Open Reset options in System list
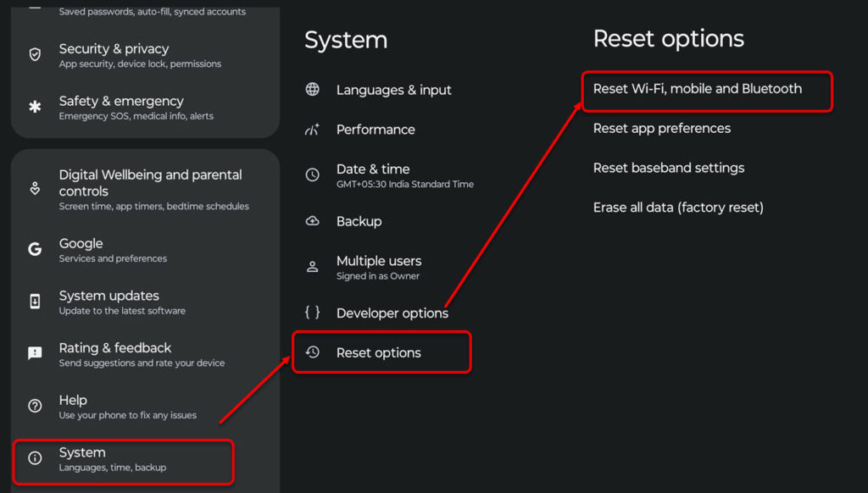Screen dimensions: 868x493 (381, 352)
